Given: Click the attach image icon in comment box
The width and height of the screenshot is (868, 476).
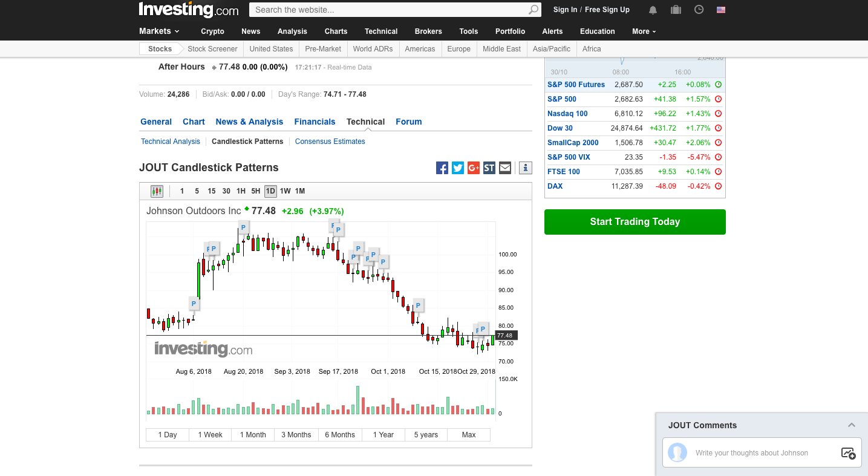Looking at the screenshot, I should tap(848, 453).
